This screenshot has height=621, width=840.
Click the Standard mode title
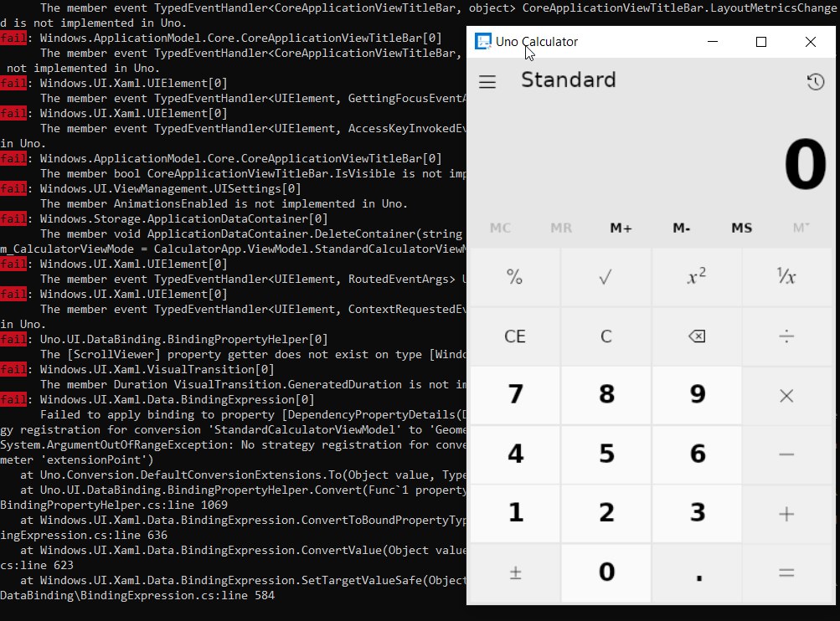[x=569, y=80]
